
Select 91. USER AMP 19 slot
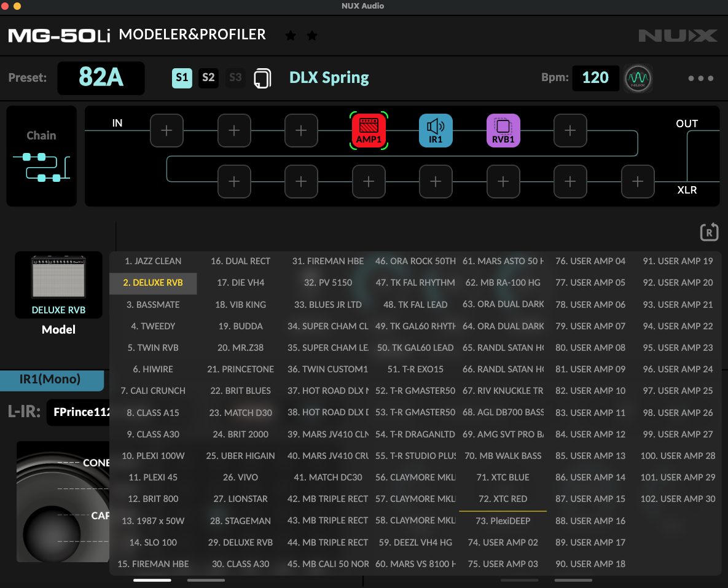click(678, 261)
